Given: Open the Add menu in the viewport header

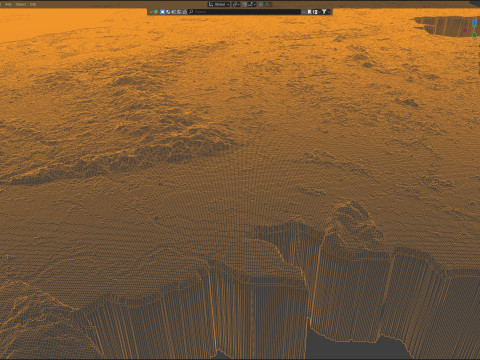Looking at the screenshot, I should pos(8,4).
